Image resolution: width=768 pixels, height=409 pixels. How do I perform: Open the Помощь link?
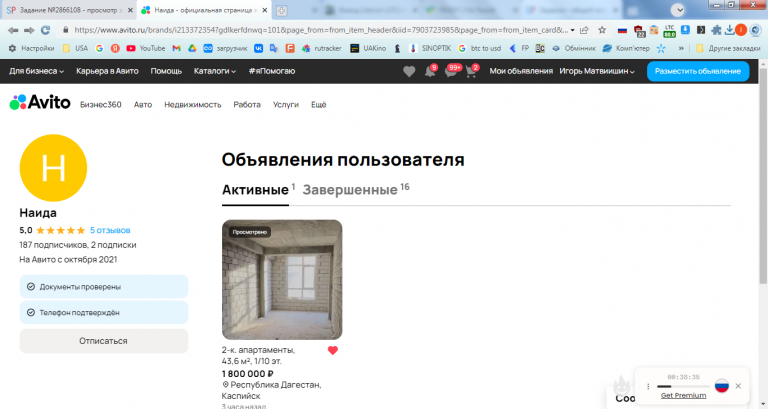166,71
